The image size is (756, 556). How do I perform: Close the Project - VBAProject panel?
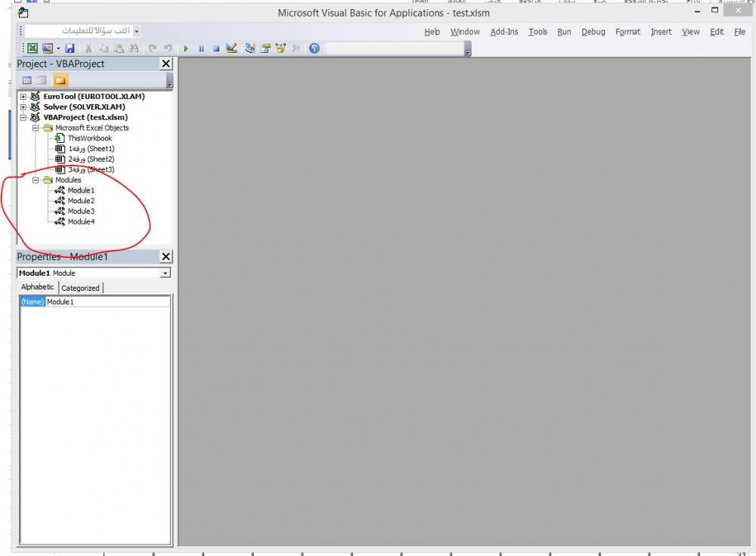[166, 63]
